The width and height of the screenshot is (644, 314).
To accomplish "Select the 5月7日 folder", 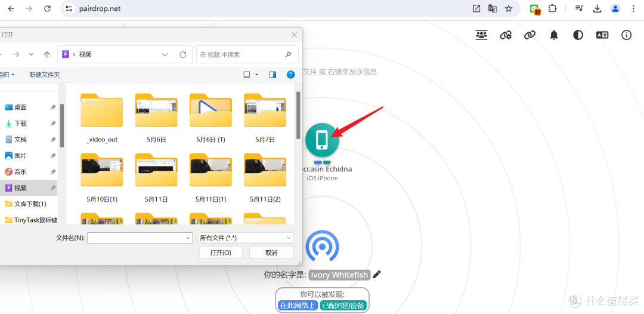I will (265, 118).
